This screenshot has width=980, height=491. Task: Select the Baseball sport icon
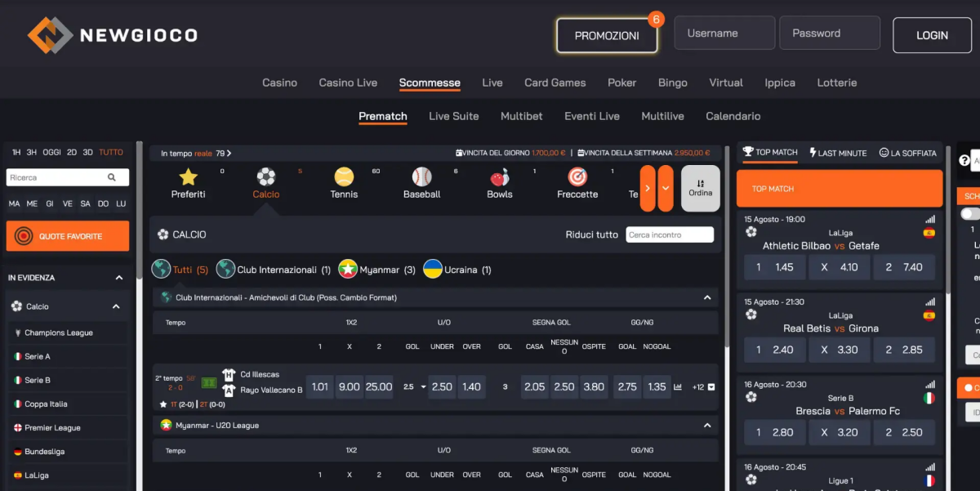click(421, 177)
